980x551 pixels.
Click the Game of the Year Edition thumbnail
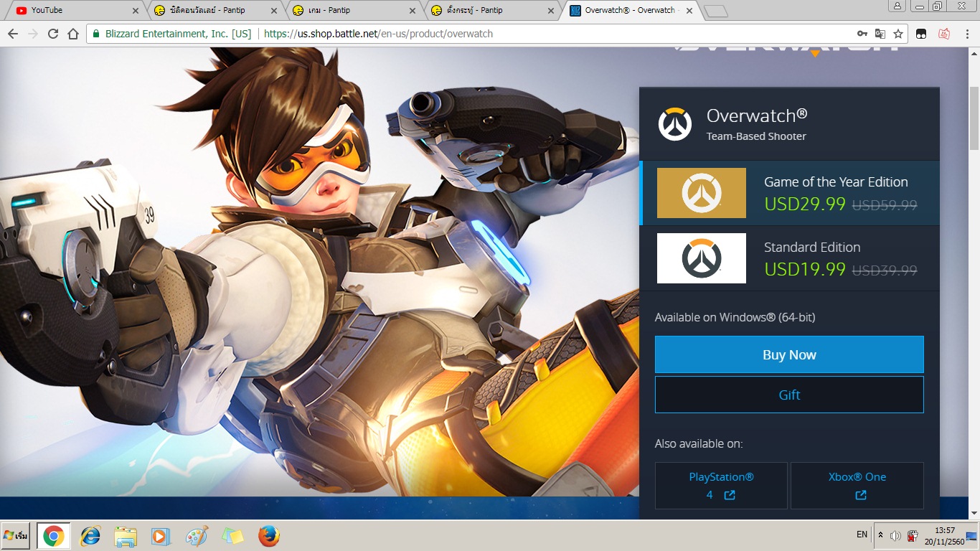pyautogui.click(x=702, y=193)
